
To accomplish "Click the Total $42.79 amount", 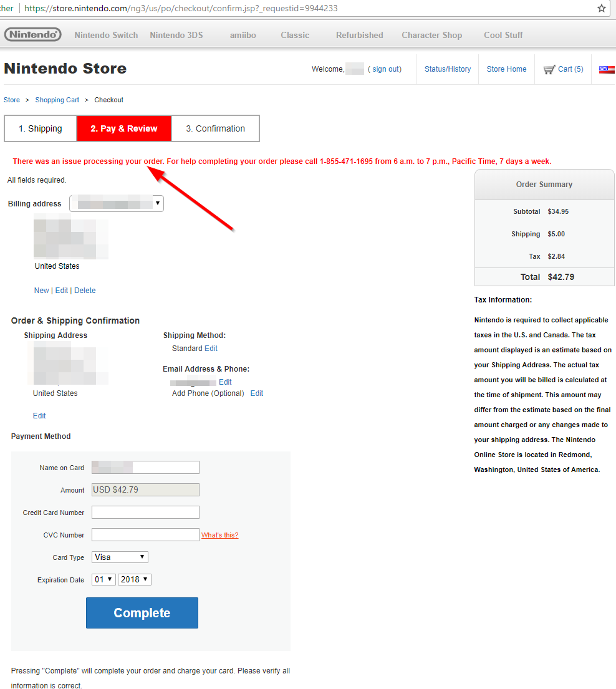I will [x=561, y=277].
